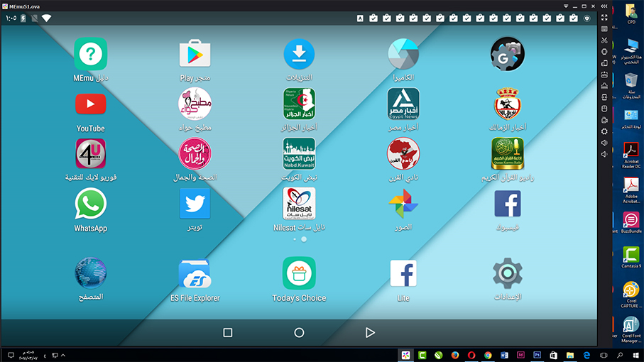Open the Quran Kareem Radio app
The image size is (644, 362).
[508, 154]
